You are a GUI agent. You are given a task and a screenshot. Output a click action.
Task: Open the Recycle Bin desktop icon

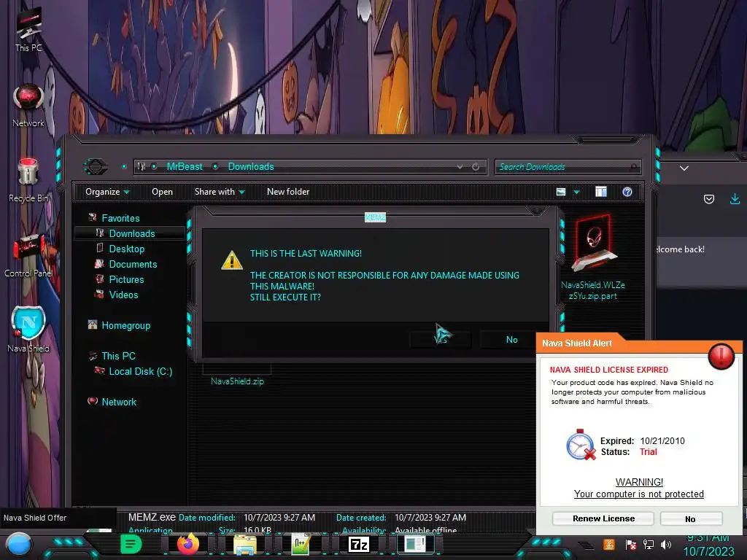click(28, 180)
